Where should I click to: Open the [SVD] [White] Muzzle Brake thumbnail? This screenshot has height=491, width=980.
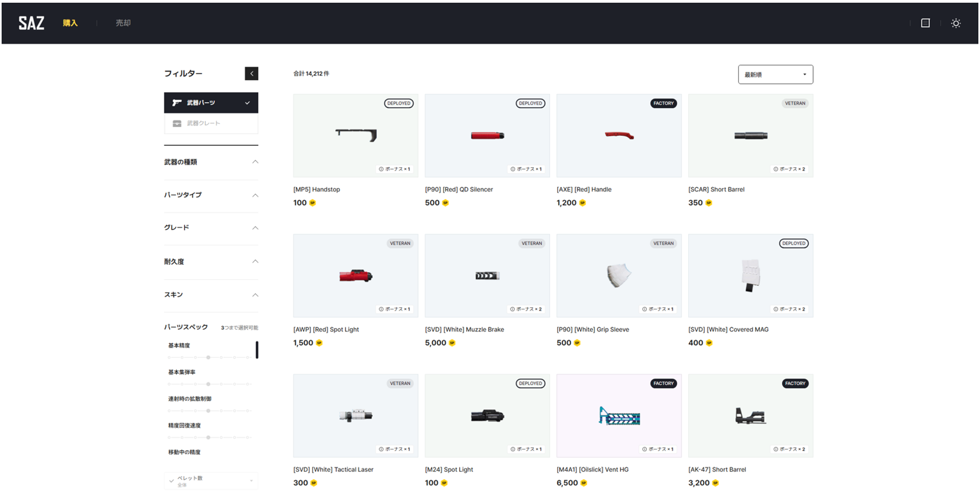[487, 276]
